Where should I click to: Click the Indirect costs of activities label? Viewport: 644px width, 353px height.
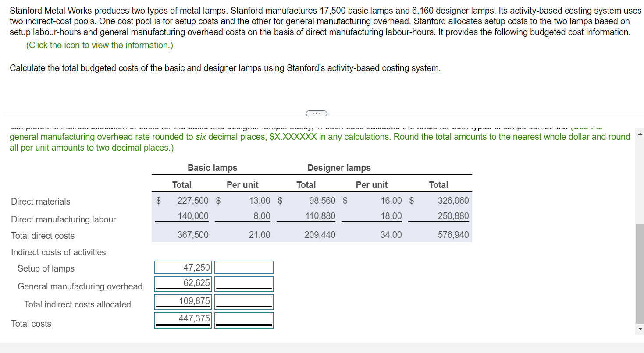[58, 252]
